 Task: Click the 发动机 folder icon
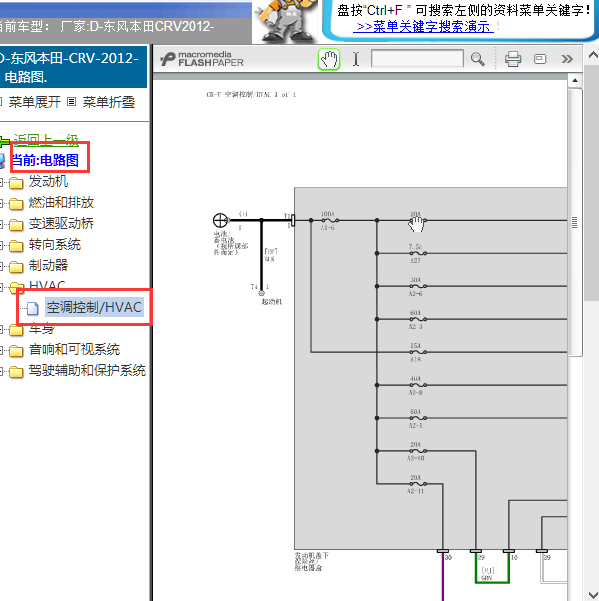16,183
